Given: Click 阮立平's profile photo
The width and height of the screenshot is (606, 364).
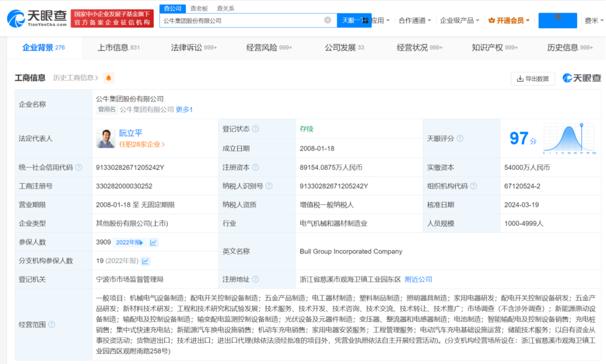Looking at the screenshot, I should [106, 138].
